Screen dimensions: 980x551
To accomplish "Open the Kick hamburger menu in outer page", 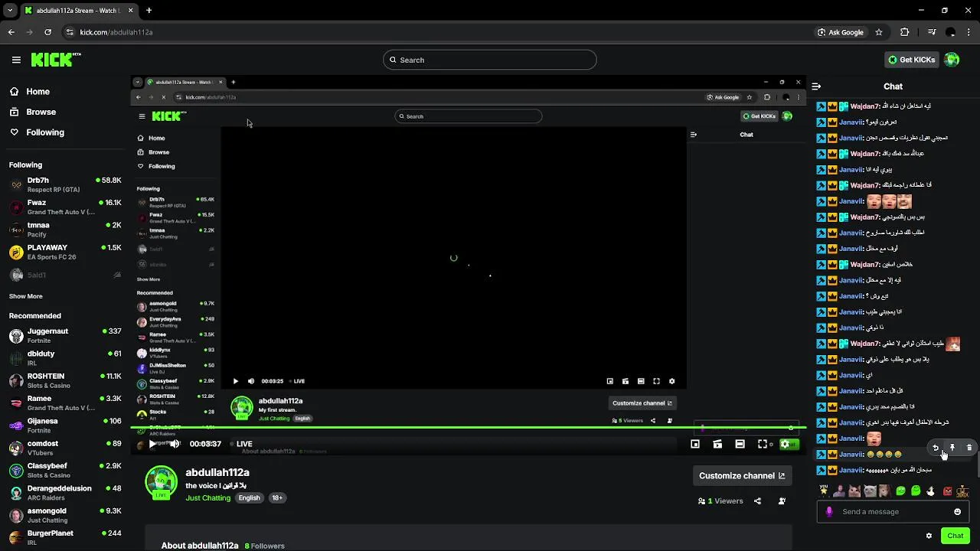I will pyautogui.click(x=16, y=60).
